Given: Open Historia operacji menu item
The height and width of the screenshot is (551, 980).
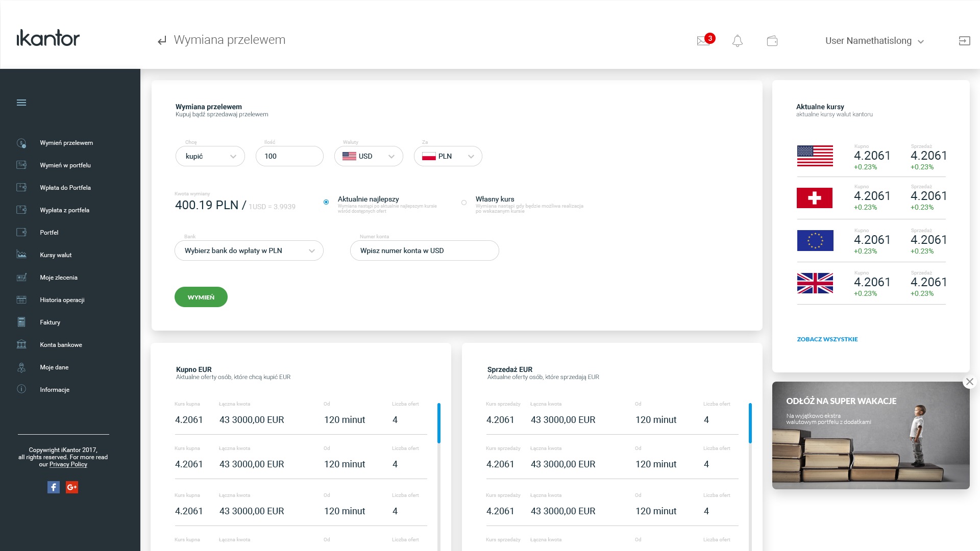Looking at the screenshot, I should [62, 300].
